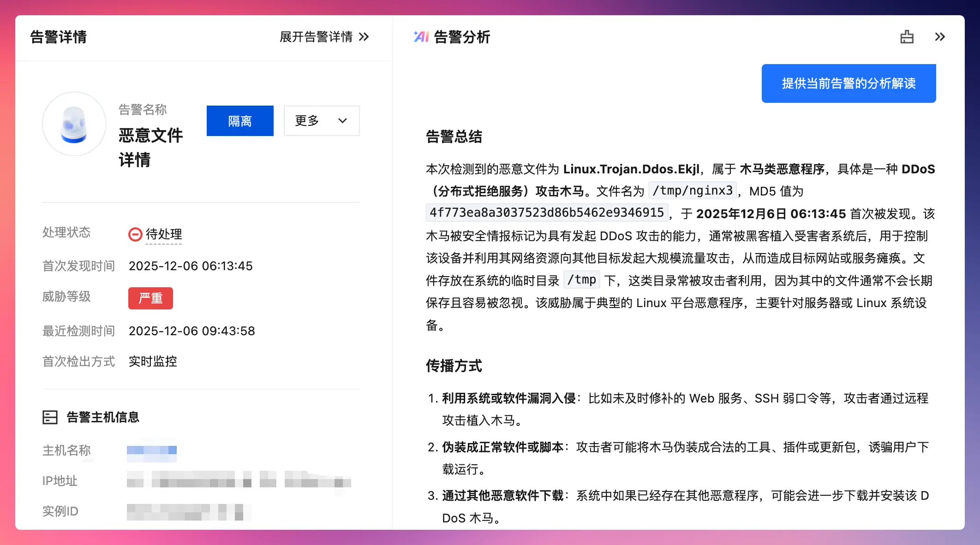Click the 待处理 status text

pos(164,234)
